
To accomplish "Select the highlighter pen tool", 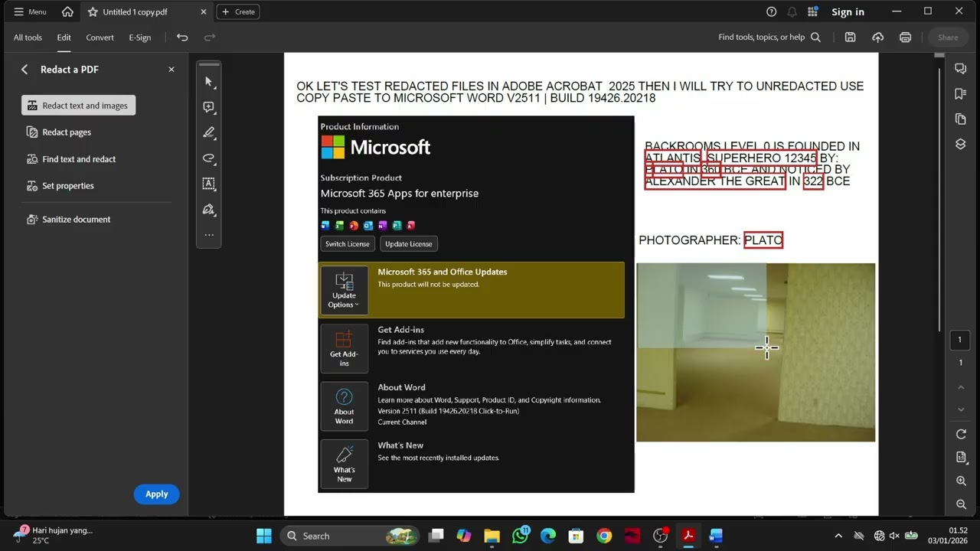I will click(x=209, y=133).
